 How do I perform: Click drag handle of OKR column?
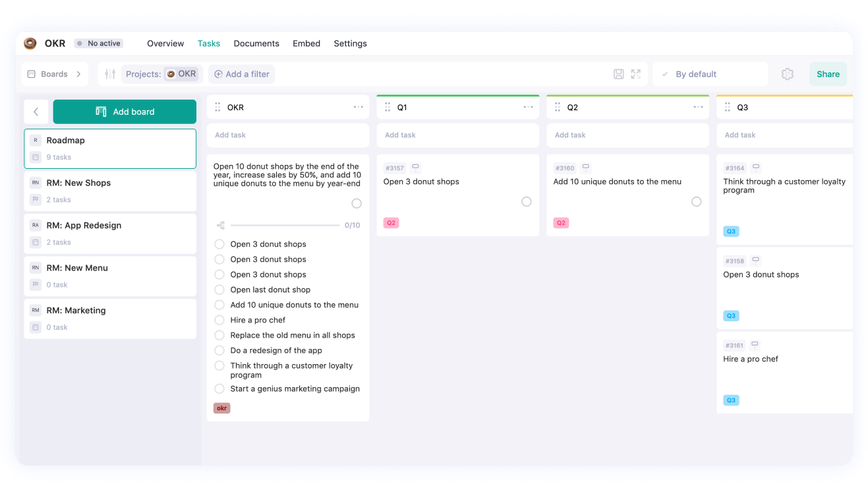pos(218,107)
